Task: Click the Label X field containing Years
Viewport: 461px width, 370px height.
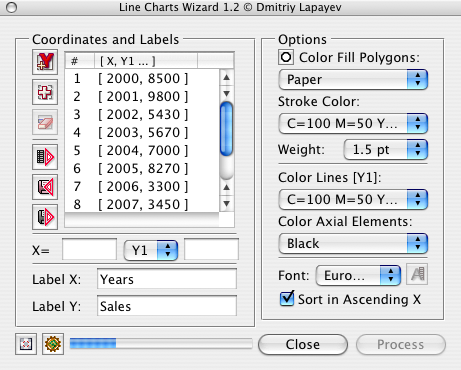Action: (x=167, y=279)
